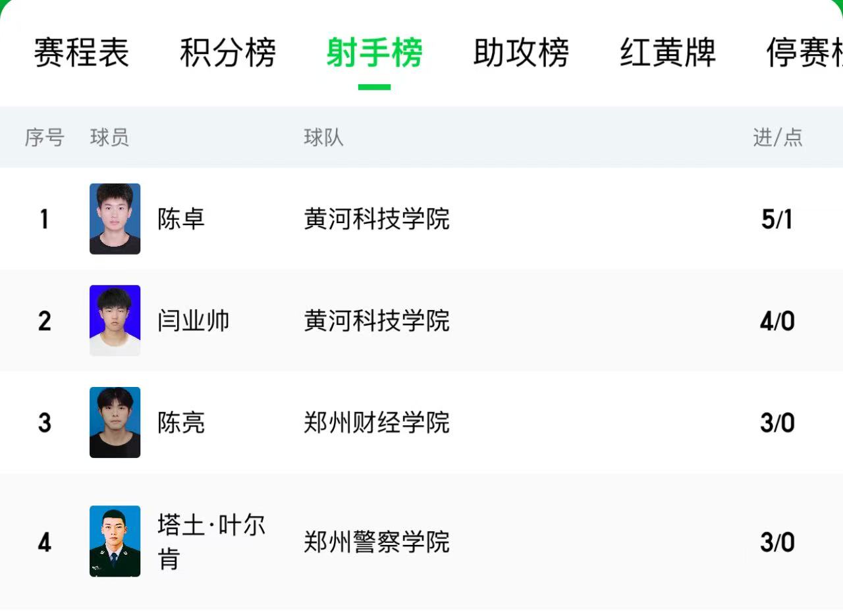This screenshot has height=616, width=843.
Task: Click team 郑州财经学院
Action: click(377, 423)
